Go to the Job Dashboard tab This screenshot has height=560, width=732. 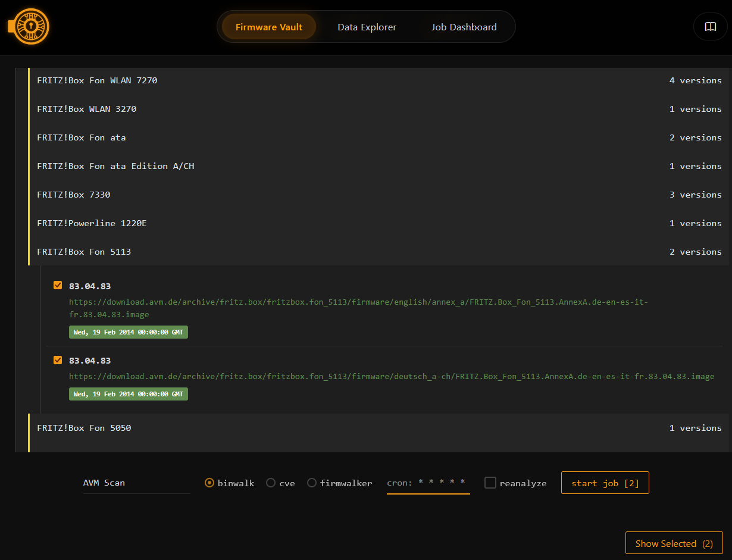[464, 27]
